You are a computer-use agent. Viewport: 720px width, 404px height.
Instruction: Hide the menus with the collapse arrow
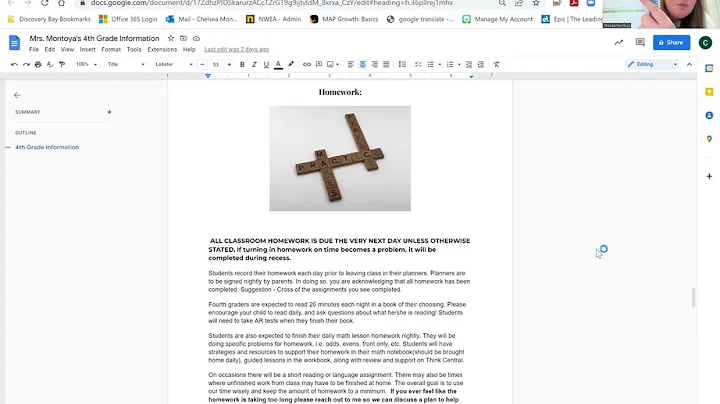point(689,64)
